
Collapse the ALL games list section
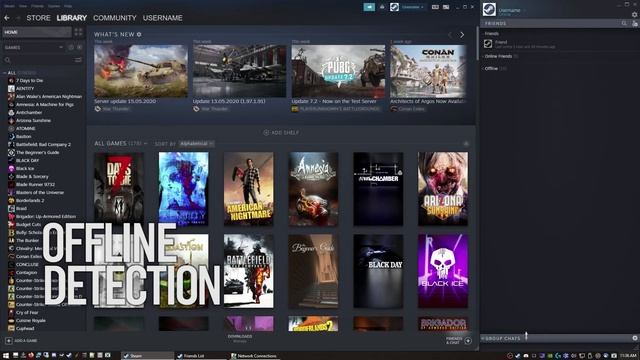(x=5, y=73)
